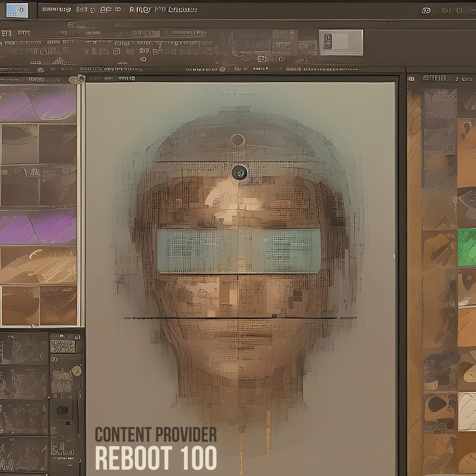
Task: Expand the small header bar of lower-left panel
Action: click(x=65, y=337)
